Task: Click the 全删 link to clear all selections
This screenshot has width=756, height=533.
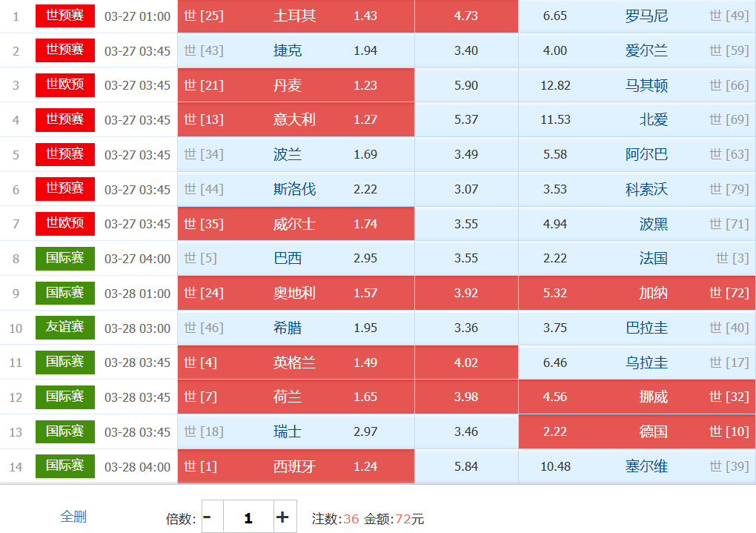Action: 73,517
